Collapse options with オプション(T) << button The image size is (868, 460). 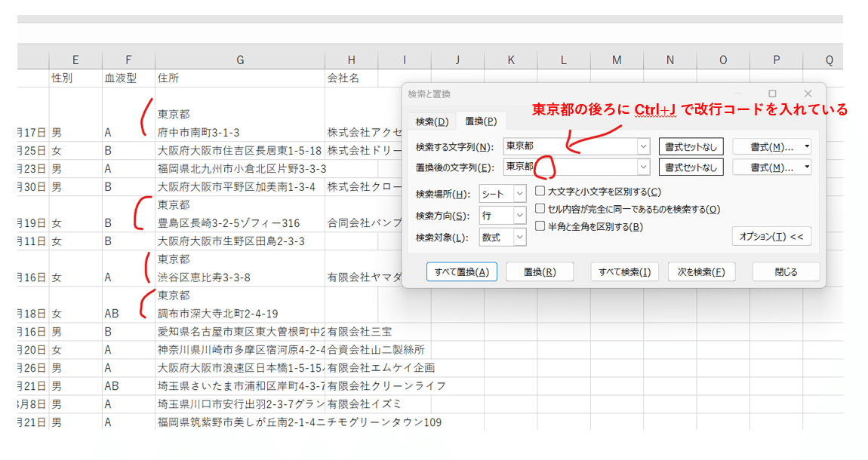(771, 237)
